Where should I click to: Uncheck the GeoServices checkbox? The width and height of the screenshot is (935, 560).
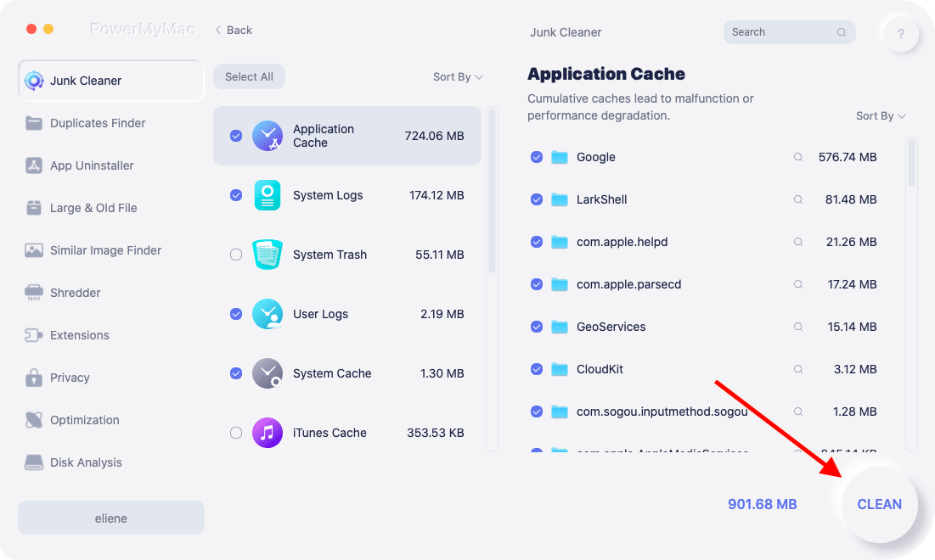click(x=537, y=327)
